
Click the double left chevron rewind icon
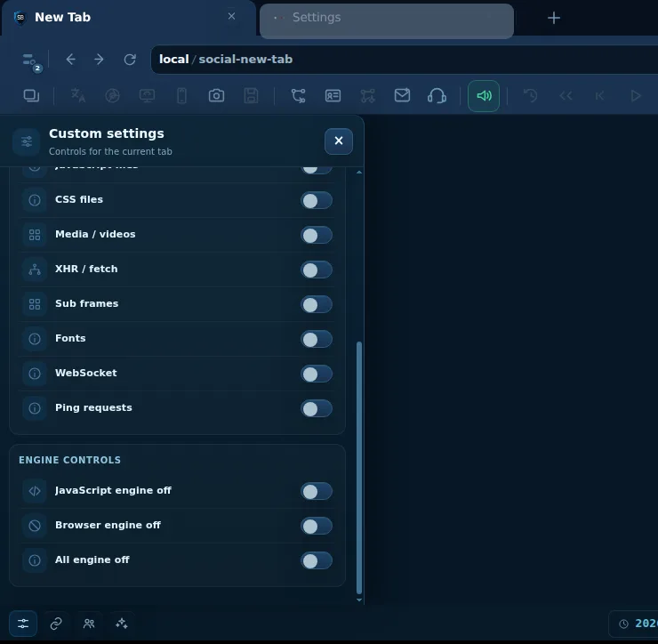[566, 96]
